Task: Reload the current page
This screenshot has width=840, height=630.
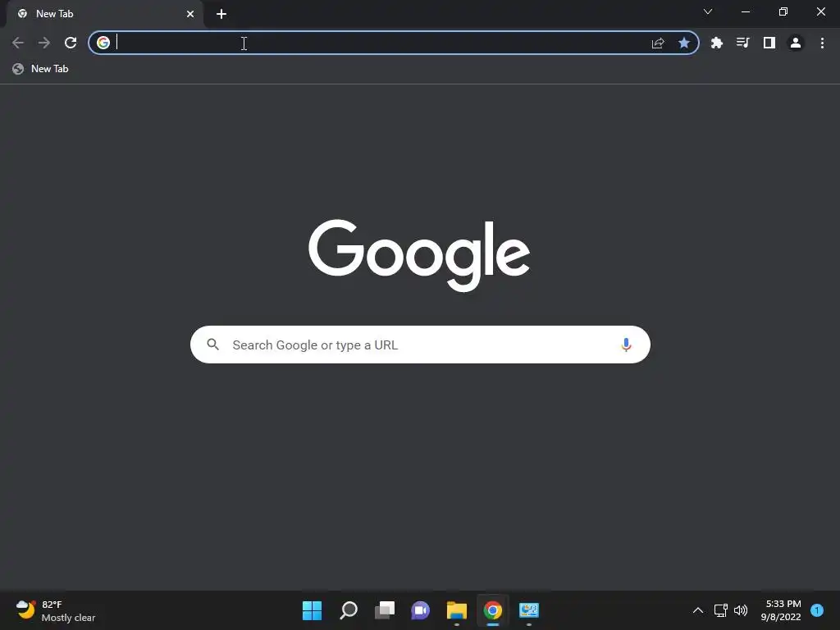Action: 71,43
